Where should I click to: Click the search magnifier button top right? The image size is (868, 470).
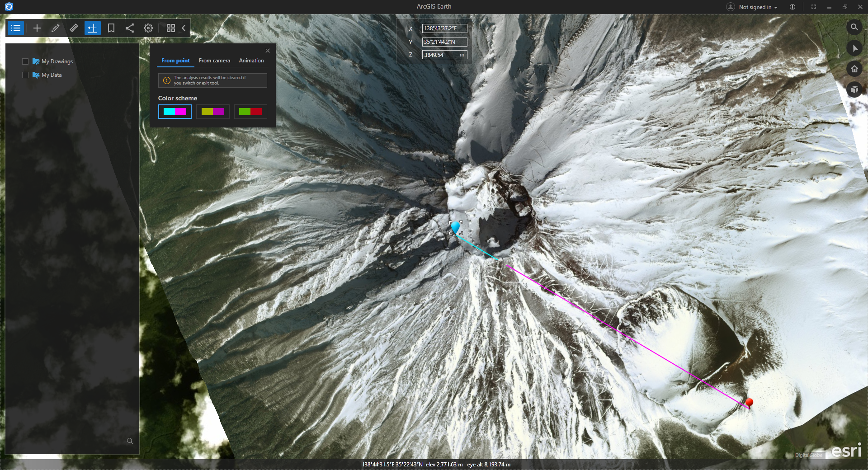(x=854, y=27)
